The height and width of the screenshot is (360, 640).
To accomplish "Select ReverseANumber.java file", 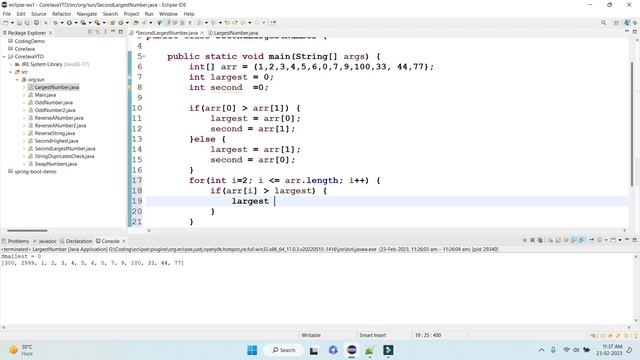I will tap(56, 118).
